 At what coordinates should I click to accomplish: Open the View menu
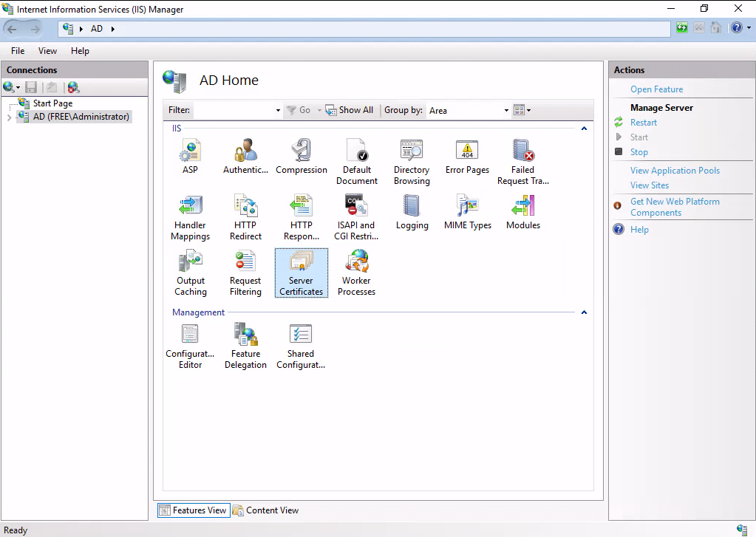[x=48, y=51]
